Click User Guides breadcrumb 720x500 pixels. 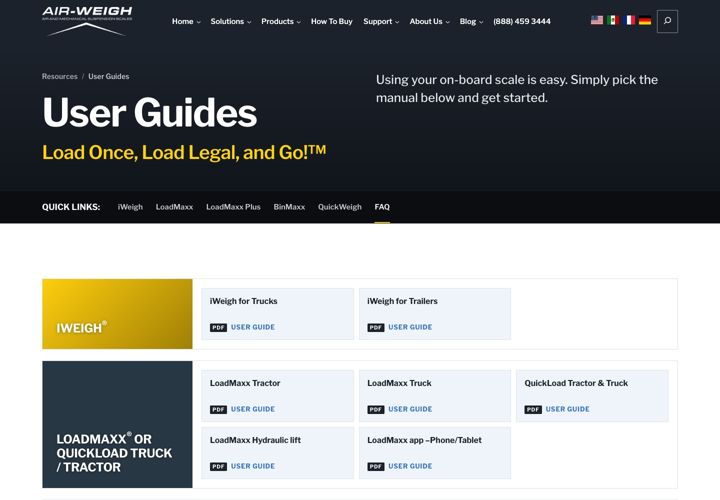click(x=109, y=77)
